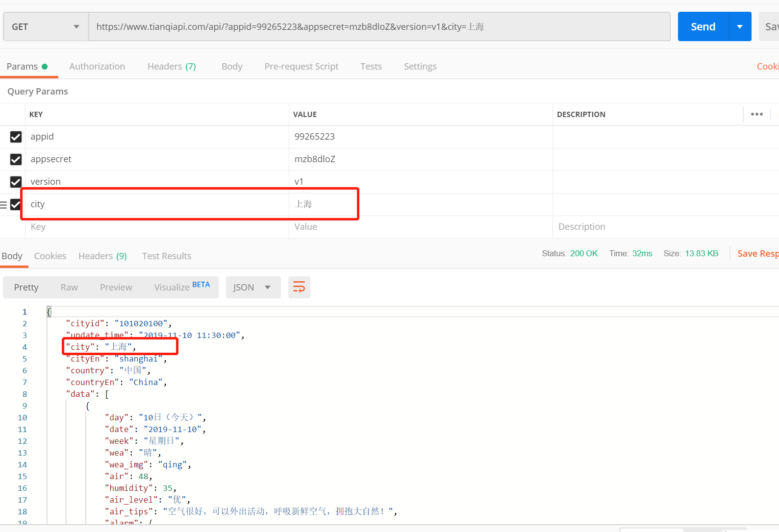779x532 pixels.
Task: Click the collapse bracket on data array line
Action: (106, 394)
